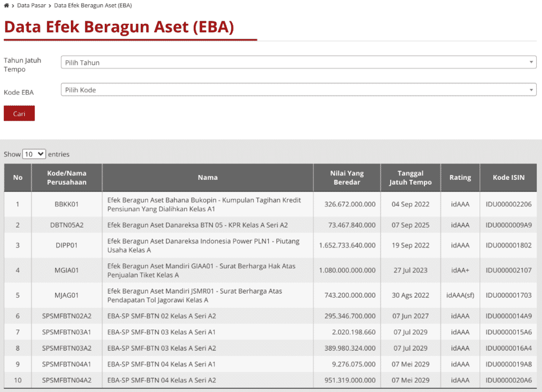Image resolution: width=542 pixels, height=392 pixels.
Task: Sort the table by Kode ISIN column
Action: pos(508,177)
